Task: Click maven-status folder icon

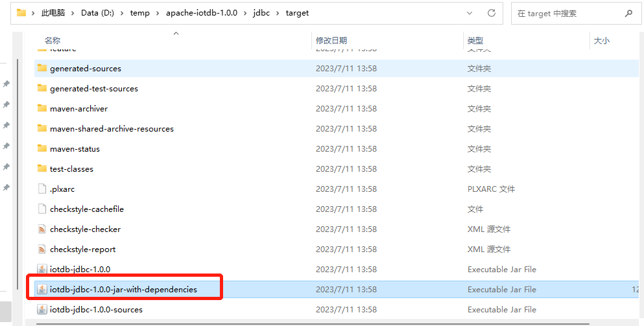Action: (x=42, y=148)
